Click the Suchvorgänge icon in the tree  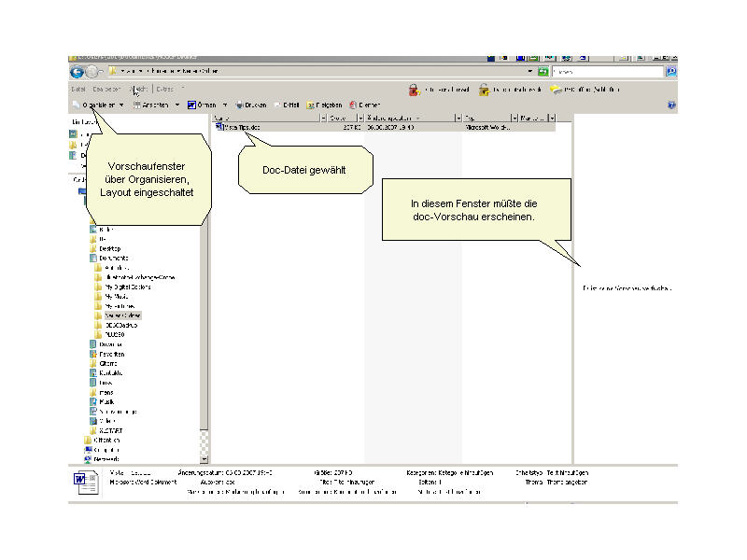click(x=92, y=412)
